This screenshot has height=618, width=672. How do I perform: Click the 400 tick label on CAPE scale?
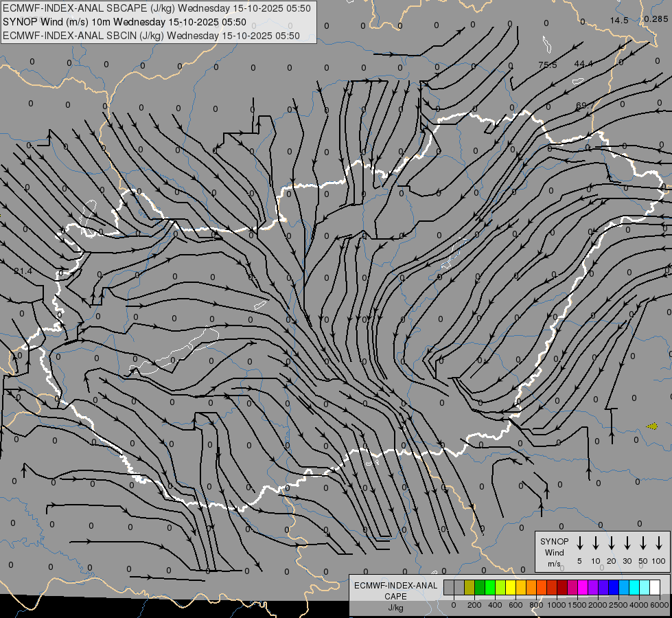(495, 605)
